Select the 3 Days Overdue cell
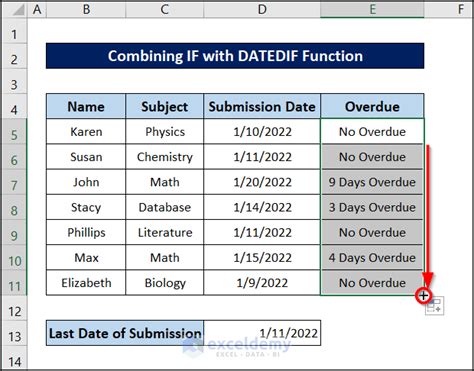Image resolution: width=474 pixels, height=371 pixels. point(372,207)
